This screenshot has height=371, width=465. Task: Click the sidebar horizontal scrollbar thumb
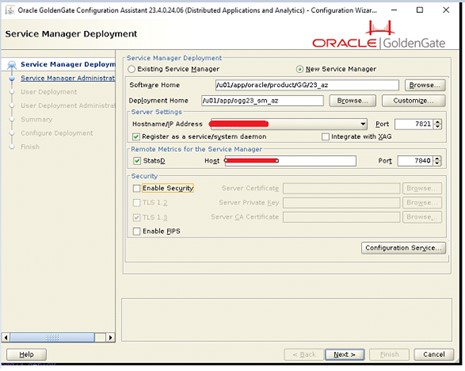click(52, 337)
